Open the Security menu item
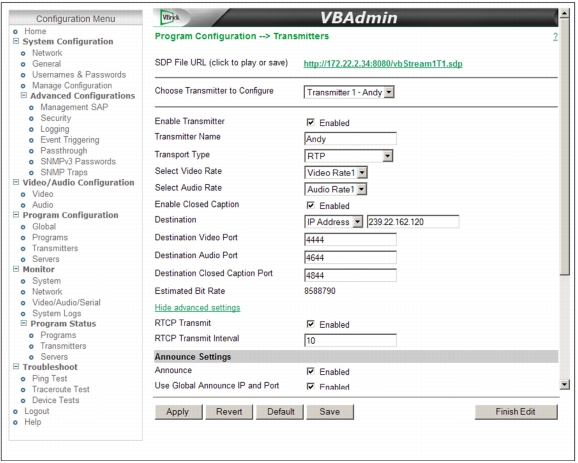Viewport: 578px width, 463px height. tap(56, 118)
